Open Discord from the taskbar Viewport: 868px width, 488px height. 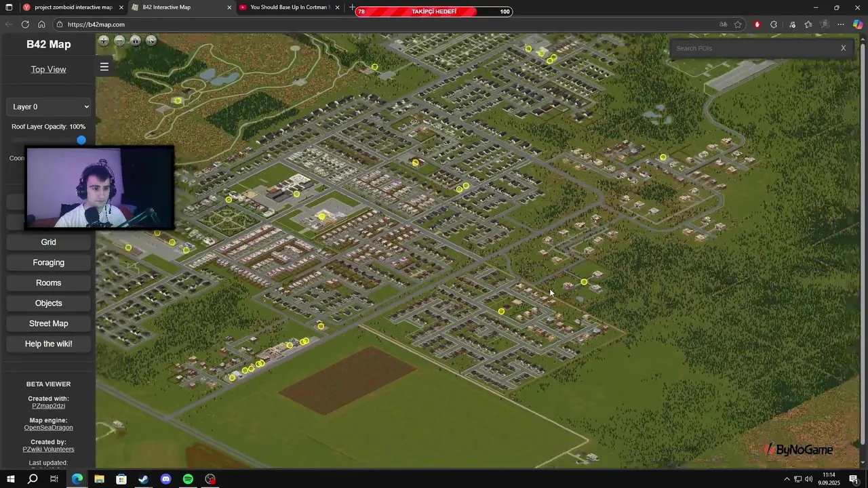click(x=166, y=479)
